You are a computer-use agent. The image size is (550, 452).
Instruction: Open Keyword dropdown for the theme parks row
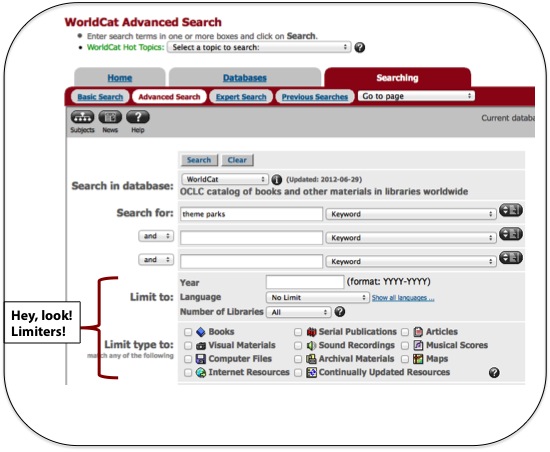point(411,214)
